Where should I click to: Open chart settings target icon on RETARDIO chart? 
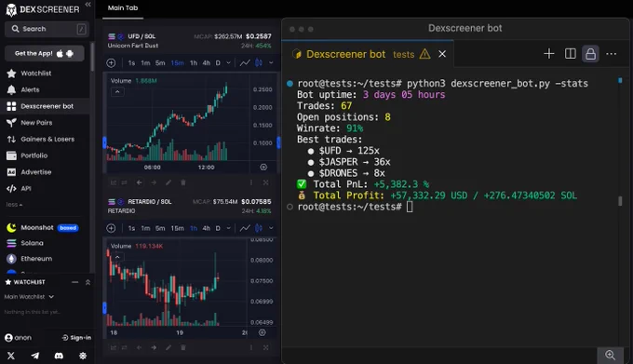tap(262, 332)
